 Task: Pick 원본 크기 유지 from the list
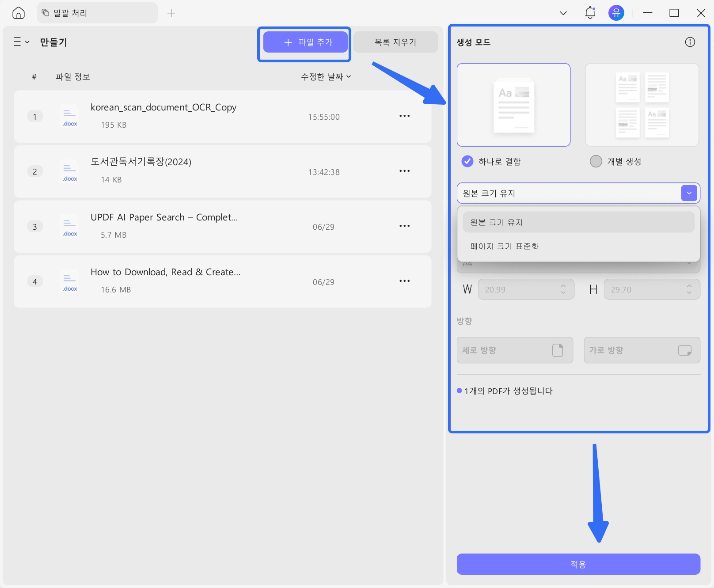(579, 222)
